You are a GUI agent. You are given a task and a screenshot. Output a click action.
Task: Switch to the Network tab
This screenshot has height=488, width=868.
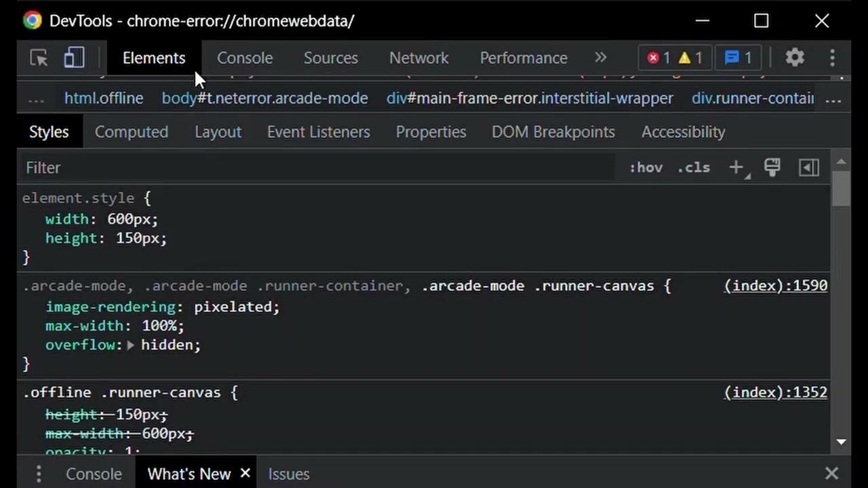click(418, 58)
